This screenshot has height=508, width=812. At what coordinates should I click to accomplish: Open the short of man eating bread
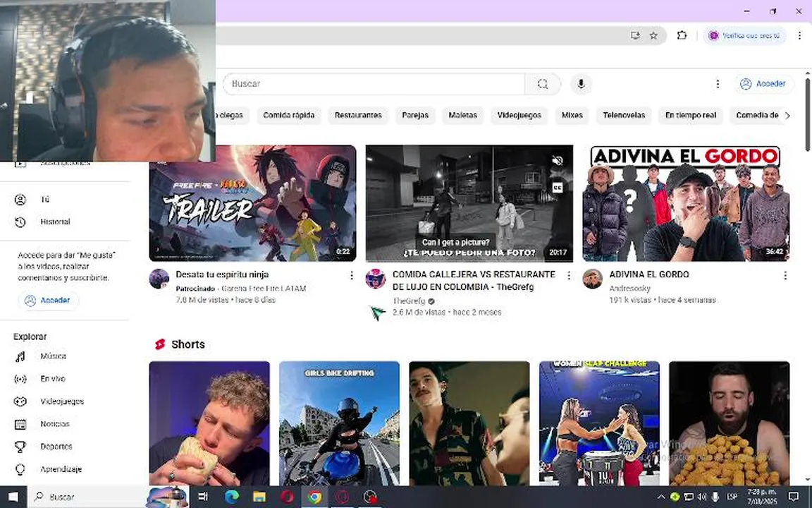pos(209,423)
